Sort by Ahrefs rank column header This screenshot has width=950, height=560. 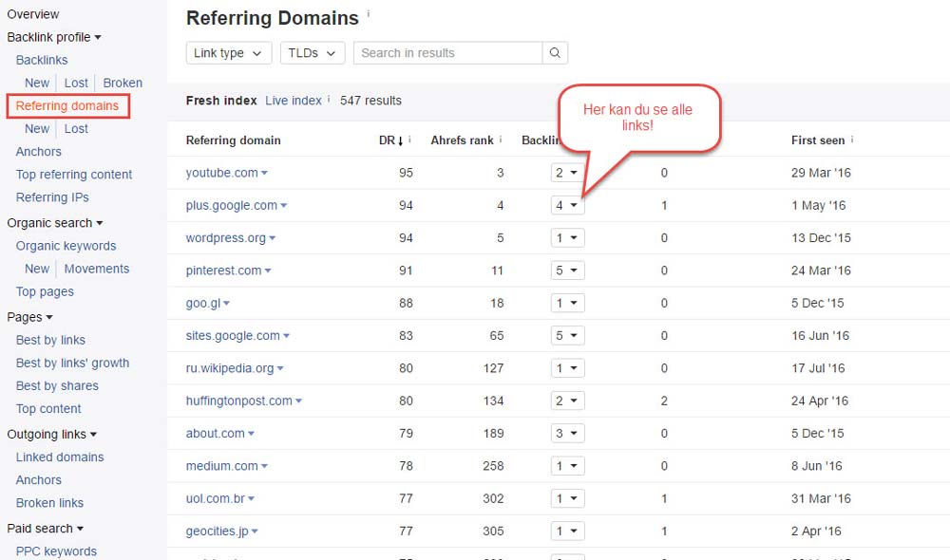(x=463, y=140)
